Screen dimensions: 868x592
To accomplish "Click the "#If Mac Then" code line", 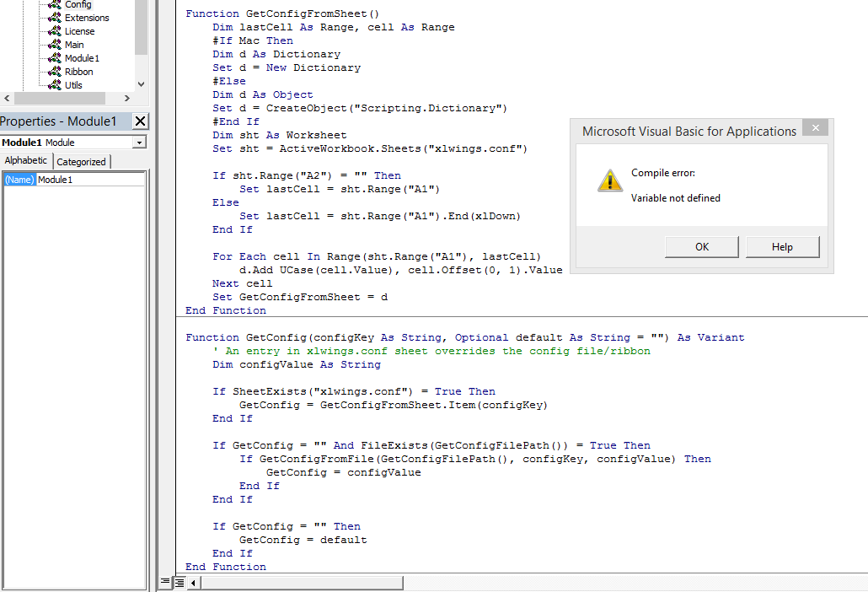I will (253, 40).
